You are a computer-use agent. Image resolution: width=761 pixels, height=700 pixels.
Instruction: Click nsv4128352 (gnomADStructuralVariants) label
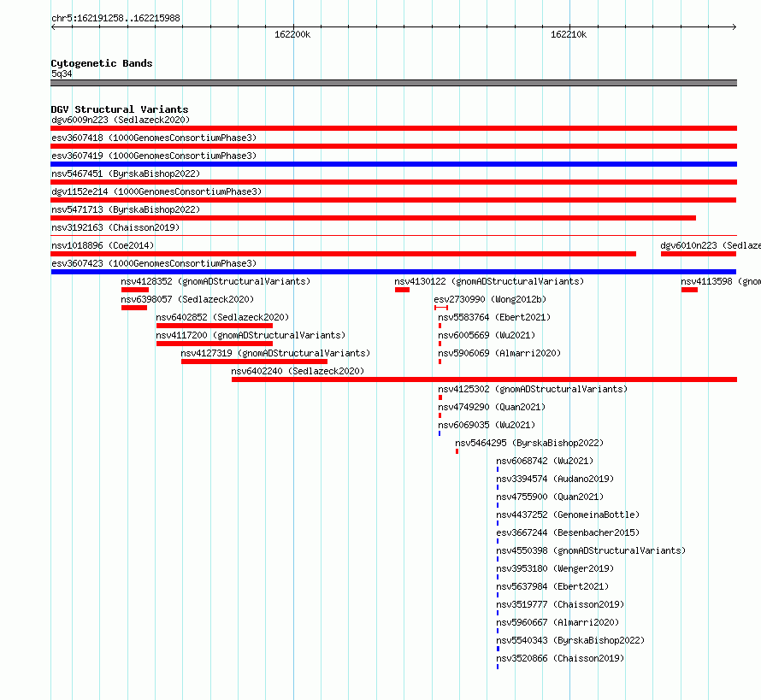tap(215, 281)
